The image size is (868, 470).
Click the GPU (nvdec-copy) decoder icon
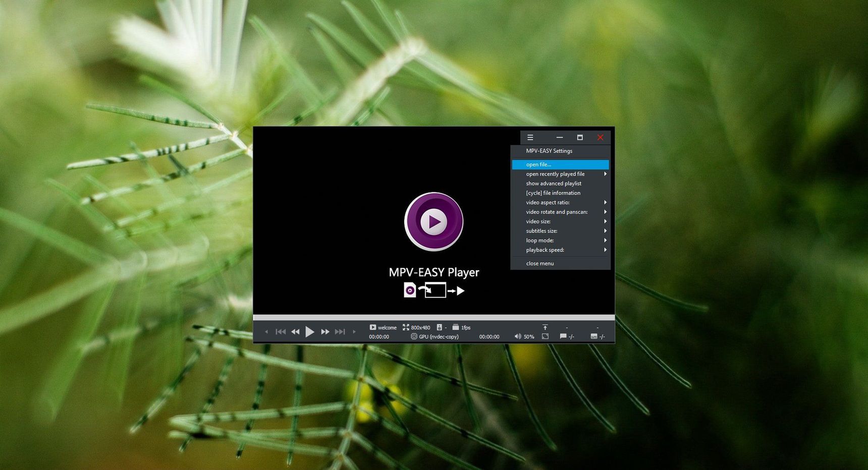414,336
